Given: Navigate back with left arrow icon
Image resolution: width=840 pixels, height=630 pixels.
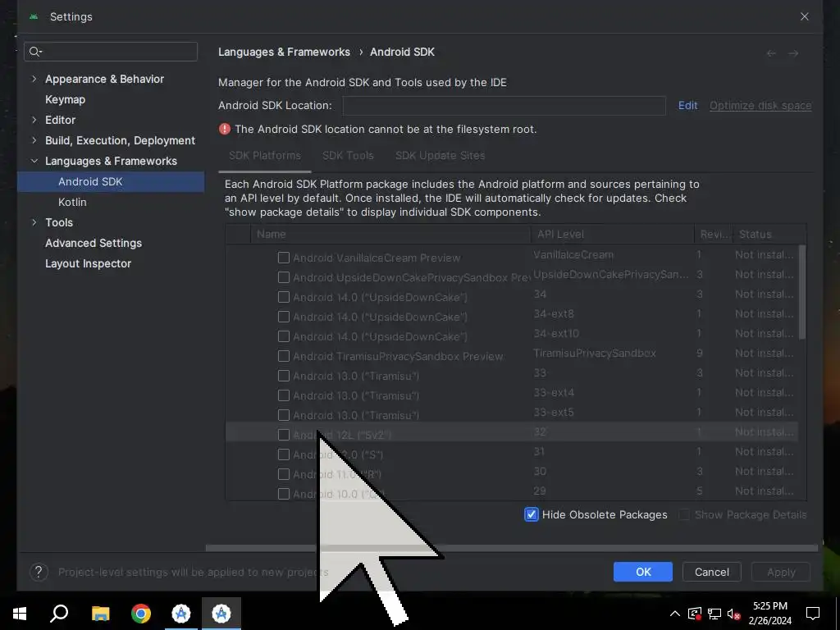Looking at the screenshot, I should [x=771, y=53].
